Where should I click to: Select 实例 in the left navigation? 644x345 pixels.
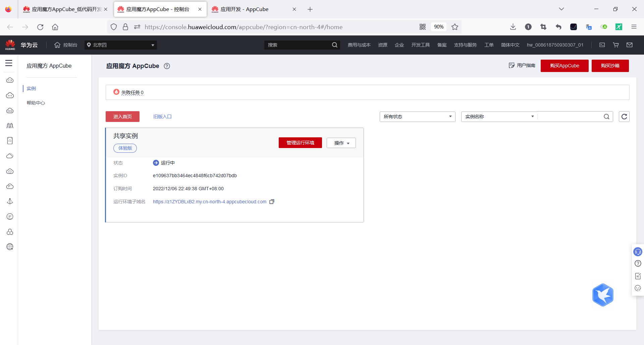tap(31, 88)
